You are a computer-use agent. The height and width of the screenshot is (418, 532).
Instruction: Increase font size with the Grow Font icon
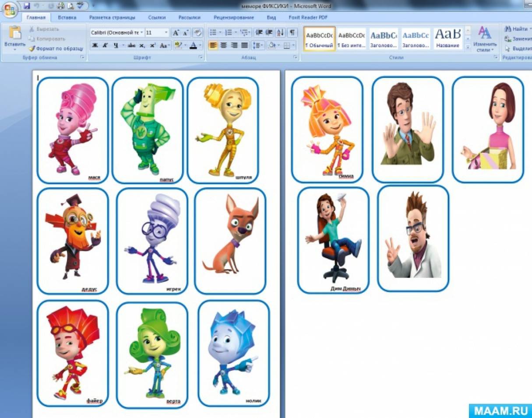click(176, 33)
